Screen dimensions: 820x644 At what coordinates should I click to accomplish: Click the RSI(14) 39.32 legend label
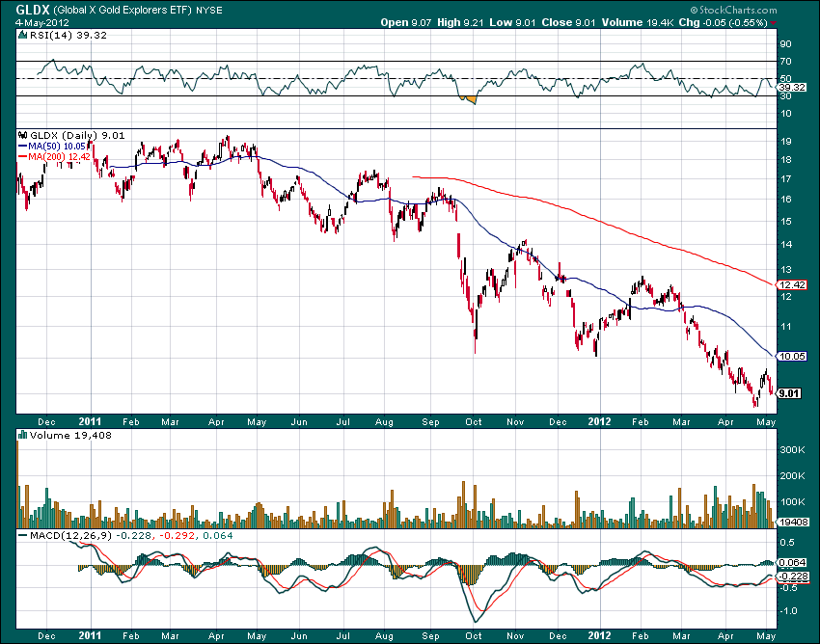tap(68, 35)
